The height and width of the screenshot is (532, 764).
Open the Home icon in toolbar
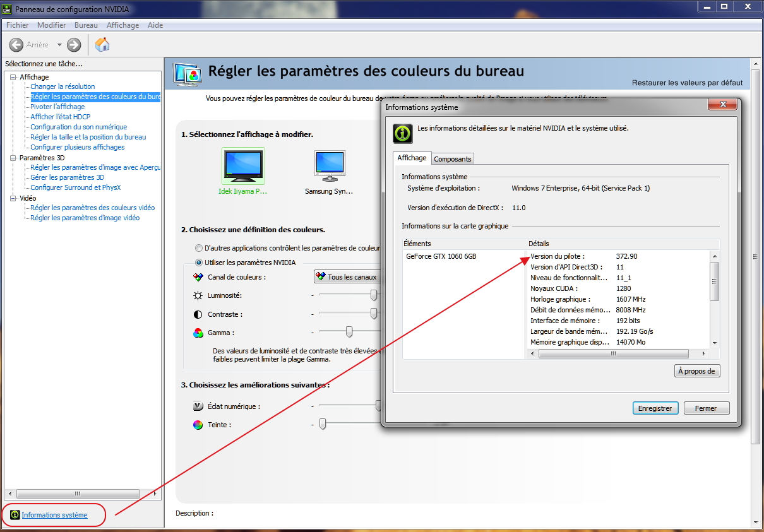(102, 44)
